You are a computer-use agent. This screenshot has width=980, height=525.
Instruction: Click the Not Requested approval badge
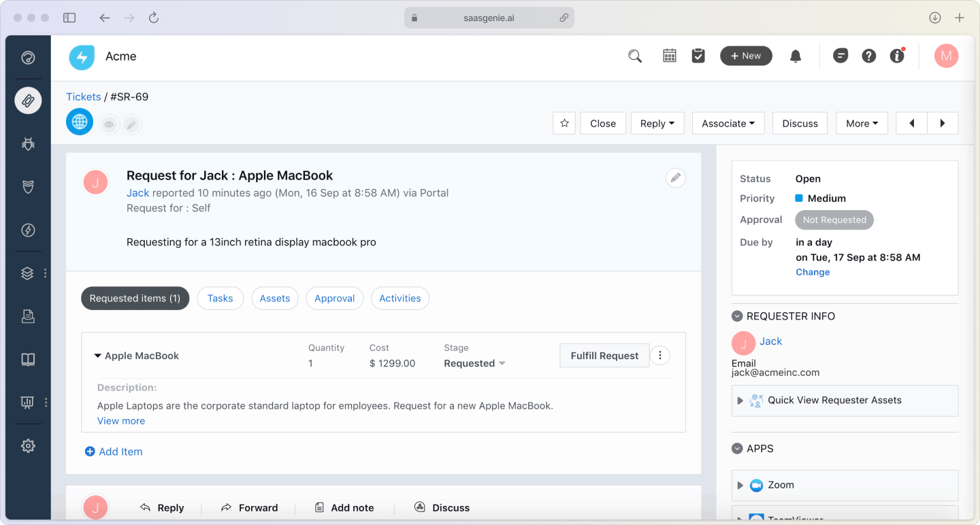pos(834,220)
